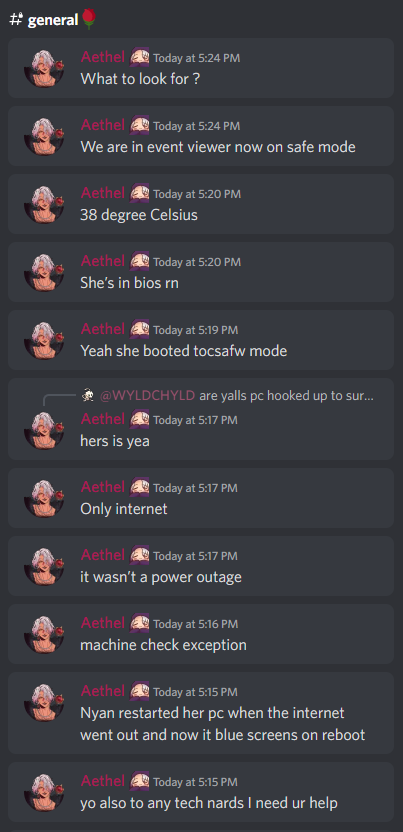Click Aethel username on 'hers is yea' message

click(x=103, y=419)
